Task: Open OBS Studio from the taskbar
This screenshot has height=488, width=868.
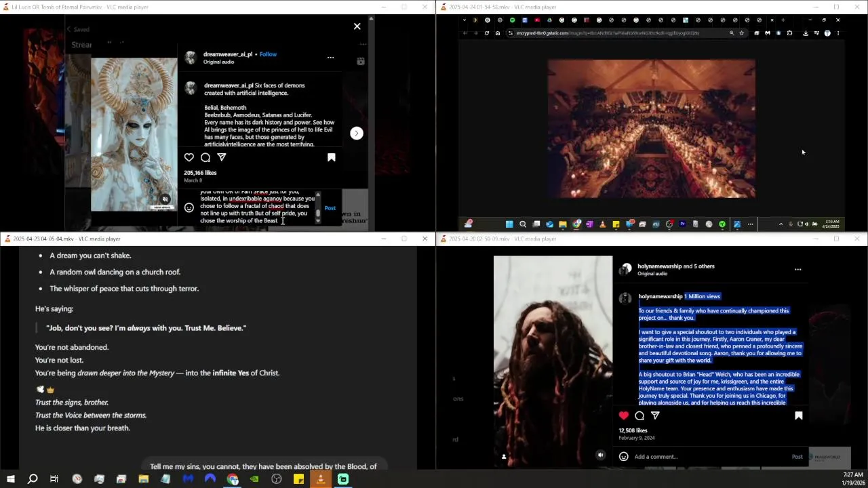Action: point(277,479)
